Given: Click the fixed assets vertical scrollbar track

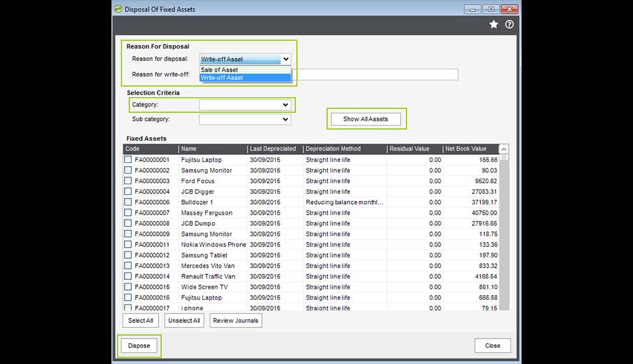Looking at the screenshot, I should pos(504,234).
